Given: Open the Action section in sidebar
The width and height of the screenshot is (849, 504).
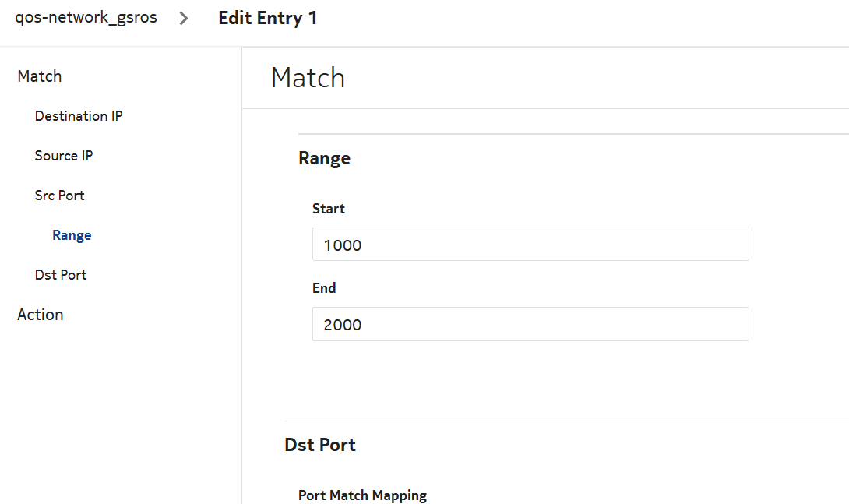Looking at the screenshot, I should pos(41,315).
